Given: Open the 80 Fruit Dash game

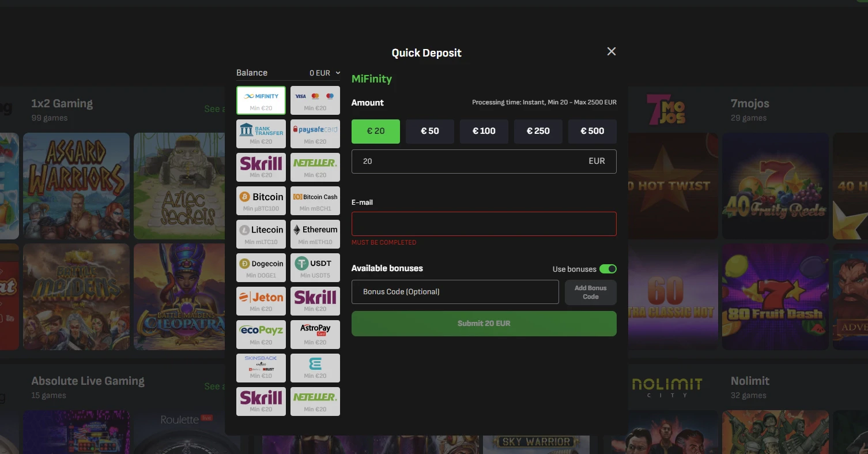Looking at the screenshot, I should [775, 297].
